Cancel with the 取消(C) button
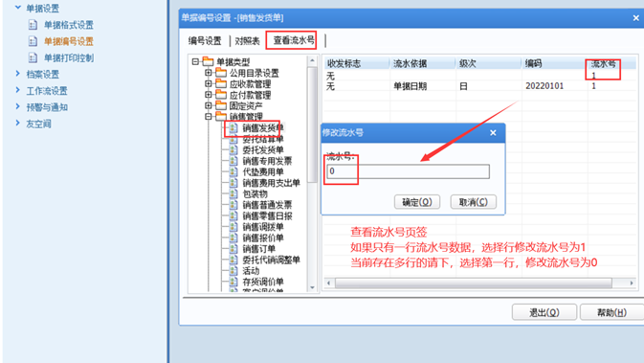This screenshot has width=644, height=363. (x=473, y=202)
